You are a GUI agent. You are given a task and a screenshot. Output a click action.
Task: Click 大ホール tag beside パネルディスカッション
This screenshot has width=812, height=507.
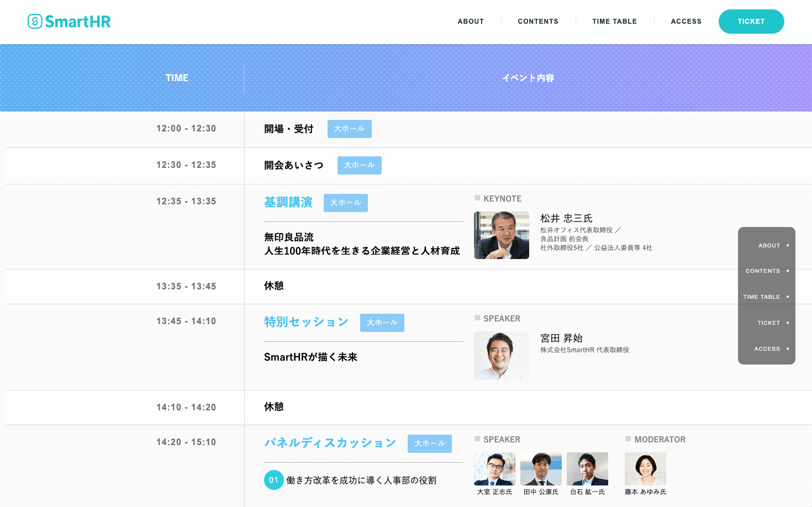point(430,443)
